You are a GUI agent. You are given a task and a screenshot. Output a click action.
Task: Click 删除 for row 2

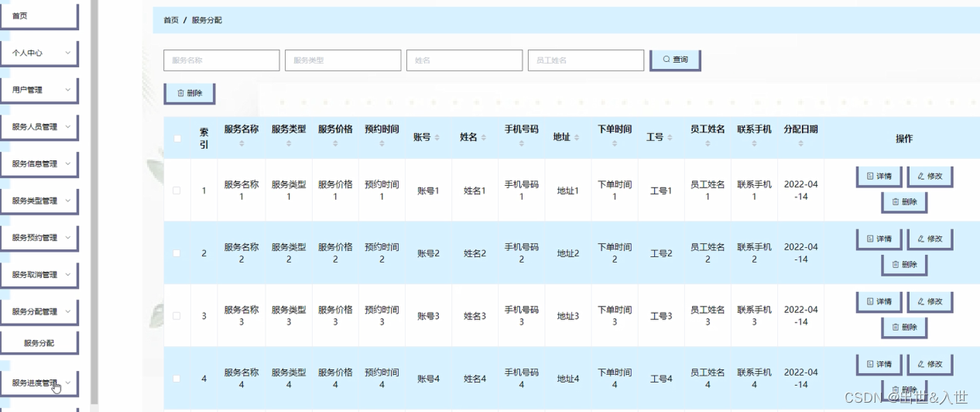[x=904, y=264]
